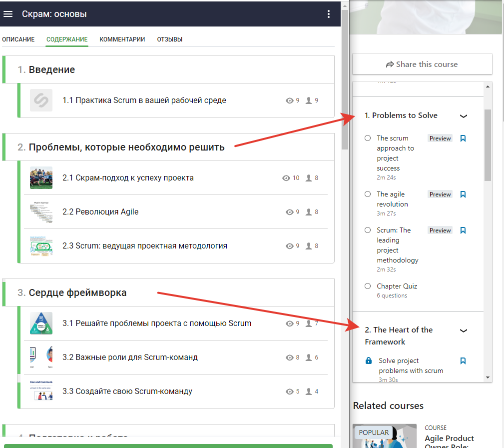Click the views eye icon of lesson 3.1
Screen dimensions: 504x448
[289, 324]
